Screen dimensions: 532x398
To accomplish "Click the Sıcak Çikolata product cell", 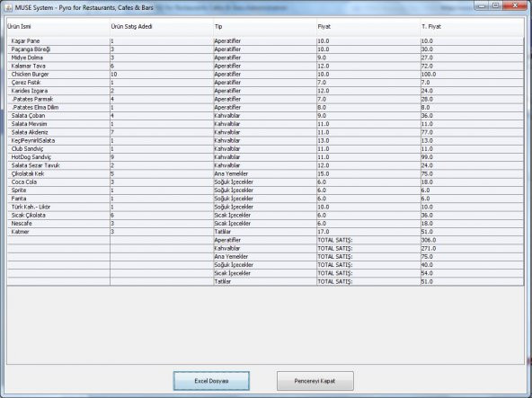I will (58, 215).
